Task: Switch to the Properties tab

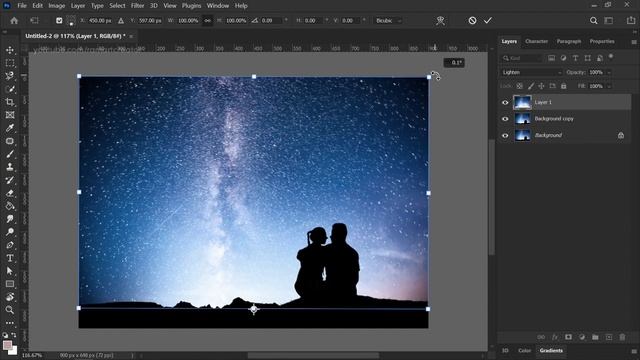Action: [602, 42]
